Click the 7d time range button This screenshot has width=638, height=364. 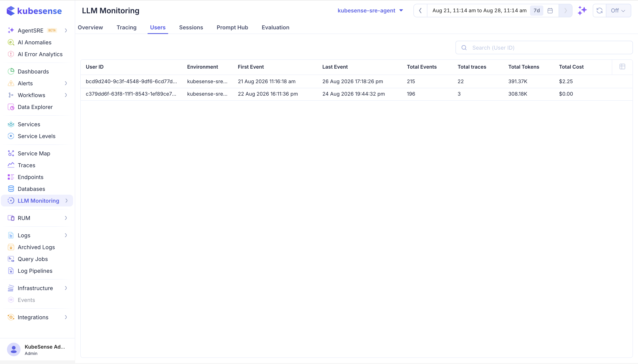coord(537,11)
